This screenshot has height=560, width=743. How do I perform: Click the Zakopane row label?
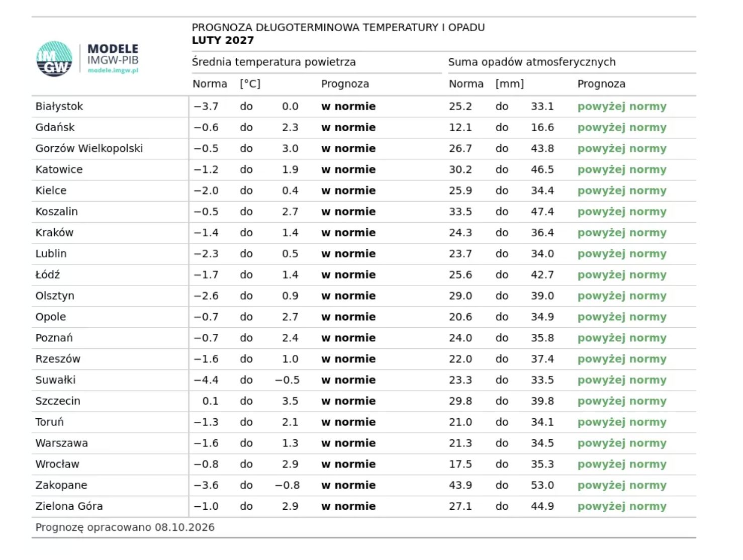click(x=61, y=486)
